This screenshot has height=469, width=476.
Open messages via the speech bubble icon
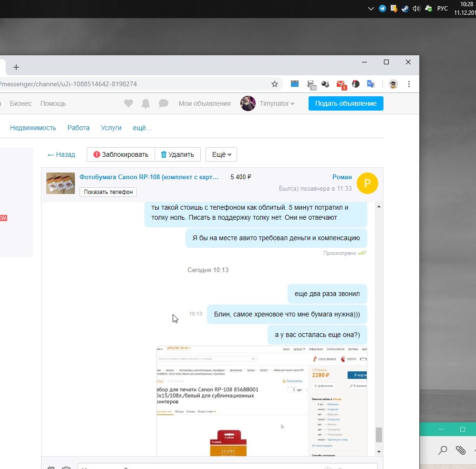(163, 103)
